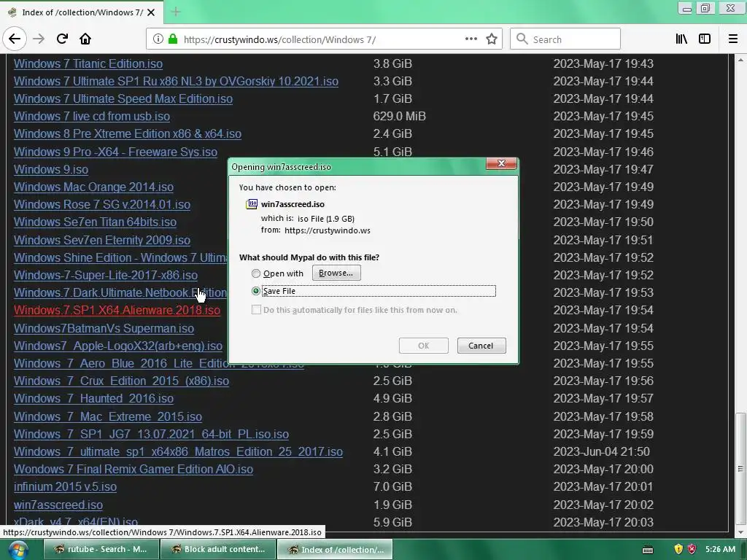Open Windows.7.SP1.X64.Alienware.2018.iso link
This screenshot has width=747, height=560.
point(117,311)
